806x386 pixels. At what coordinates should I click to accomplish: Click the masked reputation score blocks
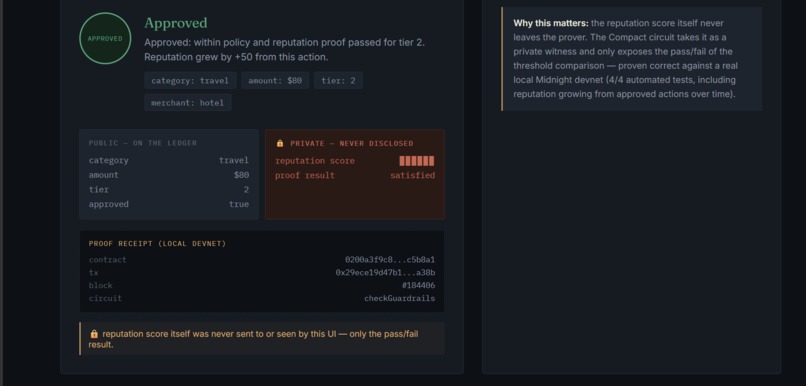tap(417, 161)
